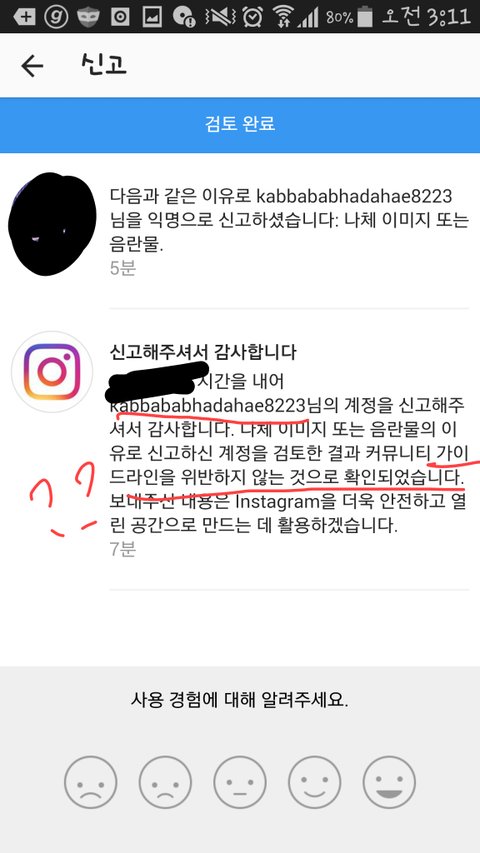This screenshot has width=480, height=853.
Task: Select the very happy grinning face
Action: pos(389,782)
